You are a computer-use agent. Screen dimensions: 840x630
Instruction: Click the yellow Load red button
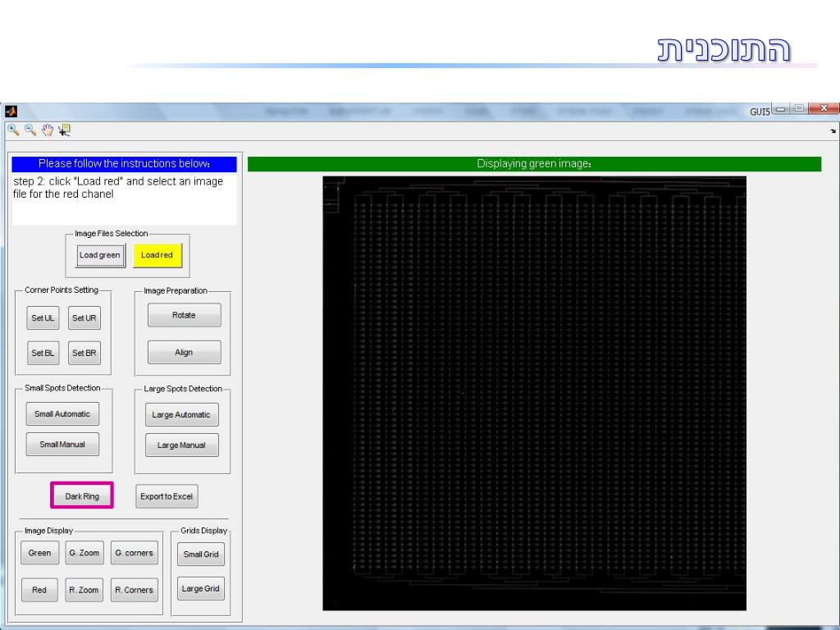(x=157, y=256)
